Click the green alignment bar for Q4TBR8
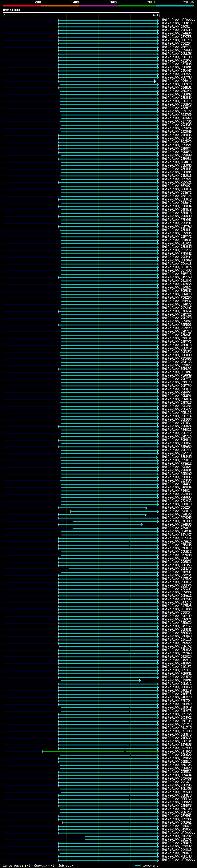This screenshot has height=868, width=197. coord(100,751)
